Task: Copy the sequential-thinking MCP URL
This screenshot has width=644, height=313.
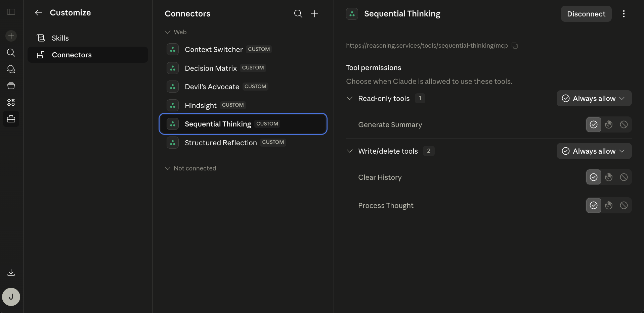Action: pos(515,46)
